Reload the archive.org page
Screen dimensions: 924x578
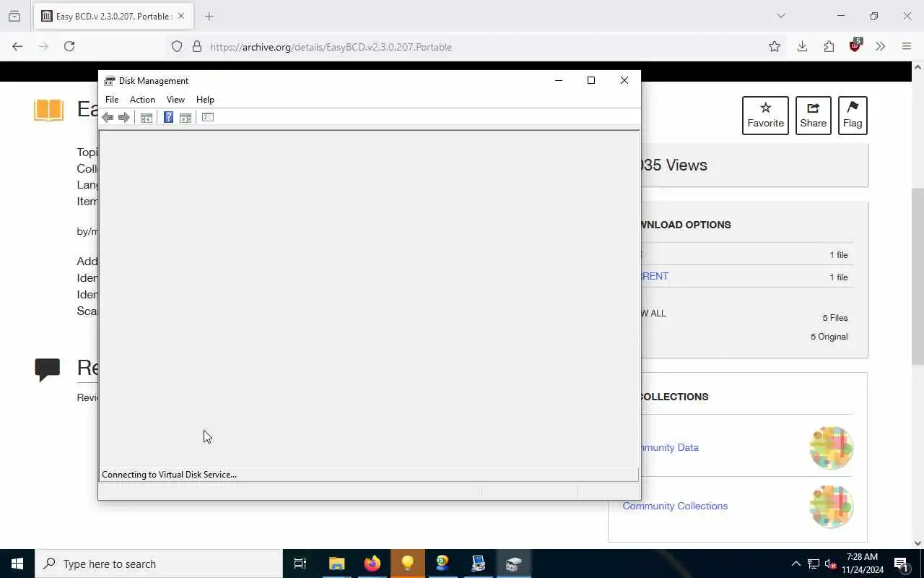pos(69,46)
